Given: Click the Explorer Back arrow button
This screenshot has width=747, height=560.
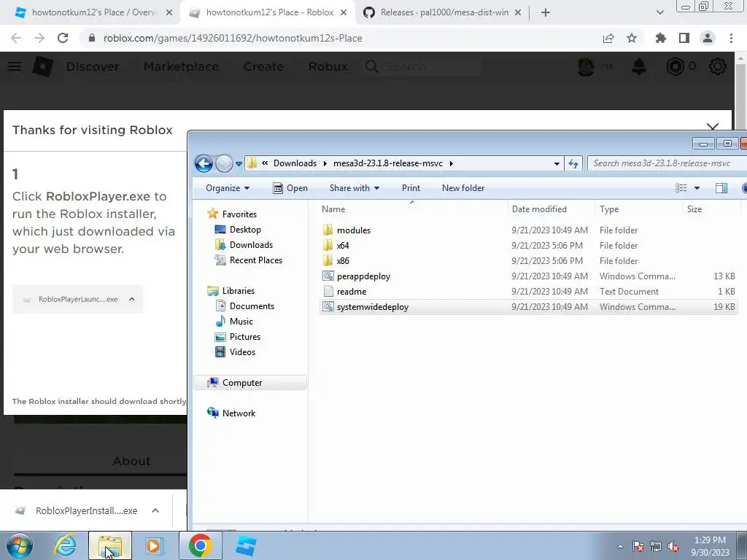Looking at the screenshot, I should (x=204, y=163).
